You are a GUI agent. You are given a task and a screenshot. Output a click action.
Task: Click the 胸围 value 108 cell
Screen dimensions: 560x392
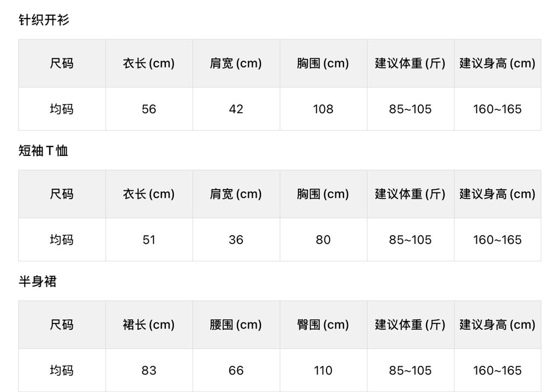[x=323, y=109]
